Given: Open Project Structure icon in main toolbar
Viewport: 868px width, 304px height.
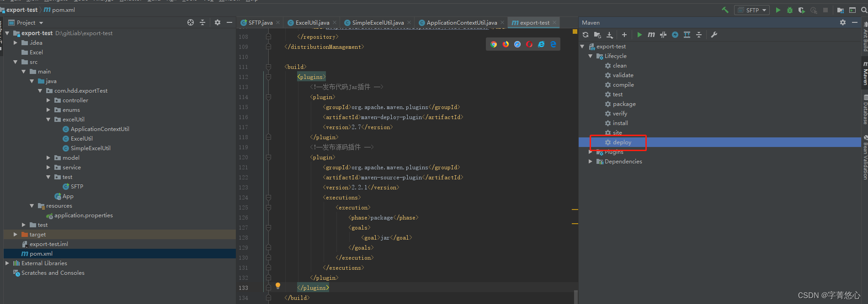Looking at the screenshot, I should (841, 10).
